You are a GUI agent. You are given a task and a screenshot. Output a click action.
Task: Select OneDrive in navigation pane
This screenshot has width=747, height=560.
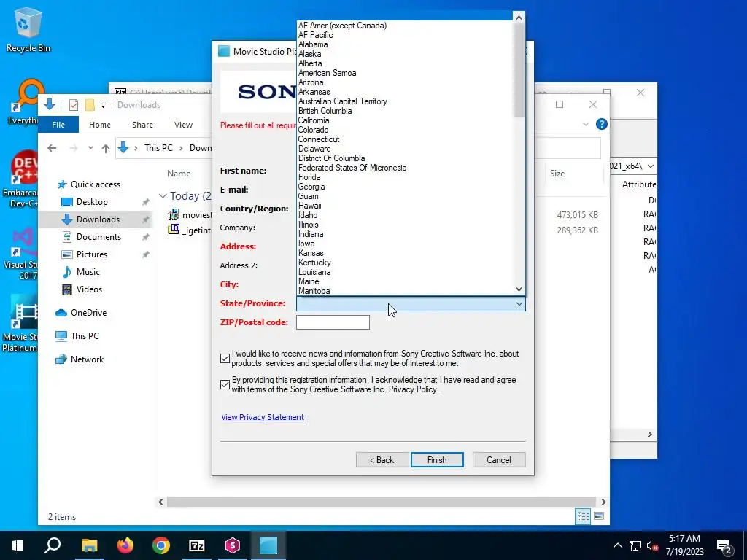pyautogui.click(x=88, y=313)
